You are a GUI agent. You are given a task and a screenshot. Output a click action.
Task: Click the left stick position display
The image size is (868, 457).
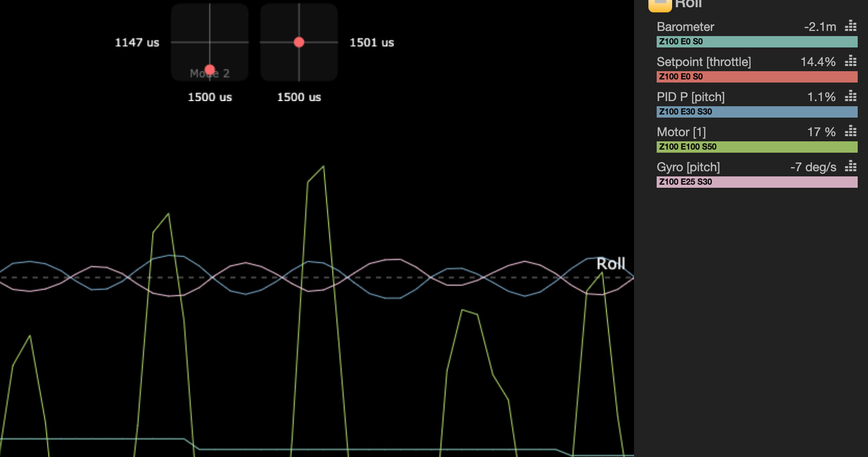coord(210,42)
